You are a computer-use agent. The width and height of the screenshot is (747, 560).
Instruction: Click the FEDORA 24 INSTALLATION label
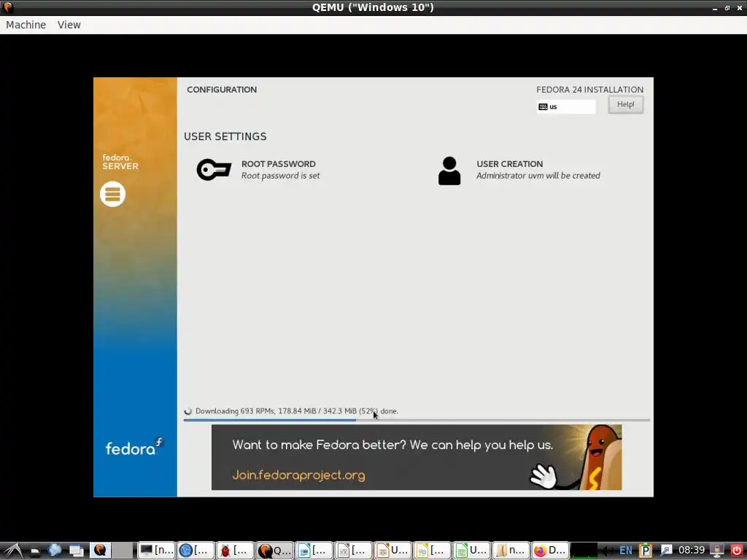tap(589, 90)
